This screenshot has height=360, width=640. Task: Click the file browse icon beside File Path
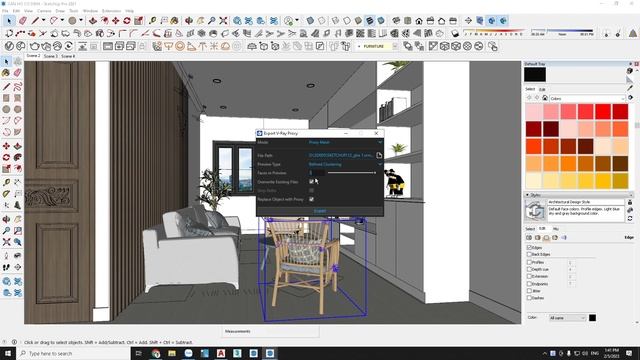tap(379, 156)
